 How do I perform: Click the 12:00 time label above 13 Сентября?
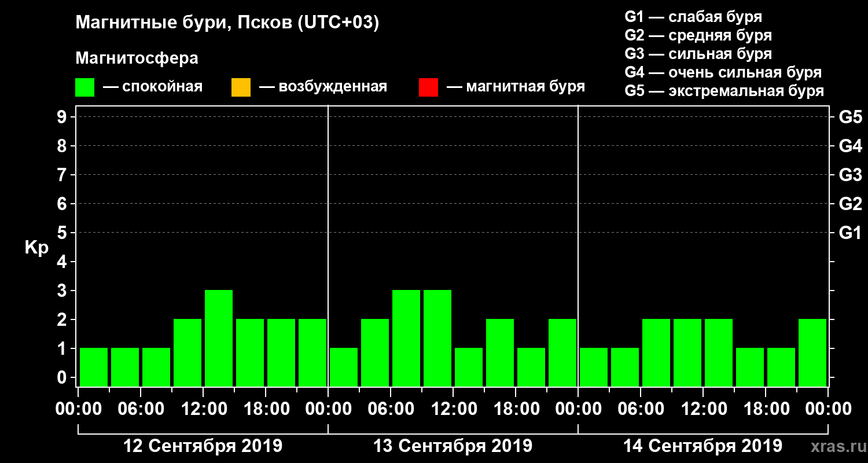pyautogui.click(x=453, y=409)
